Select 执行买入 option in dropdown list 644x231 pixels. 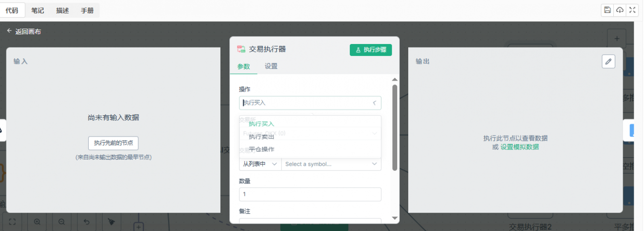(x=262, y=124)
